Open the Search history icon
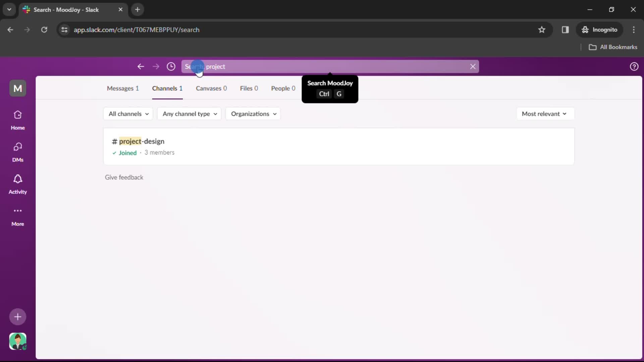 pyautogui.click(x=171, y=66)
